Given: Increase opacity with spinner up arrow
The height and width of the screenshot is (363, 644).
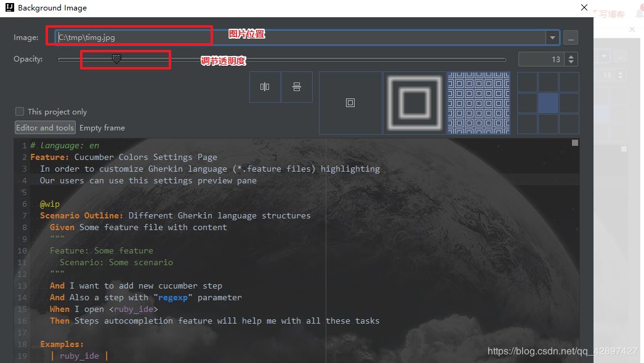Looking at the screenshot, I should [571, 56].
